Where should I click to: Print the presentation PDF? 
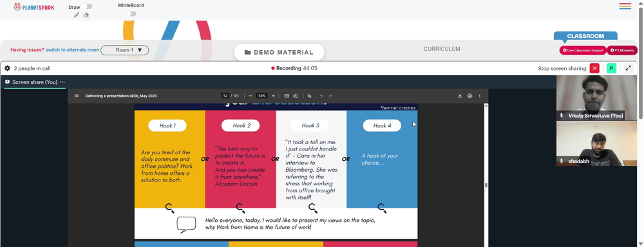470,96
